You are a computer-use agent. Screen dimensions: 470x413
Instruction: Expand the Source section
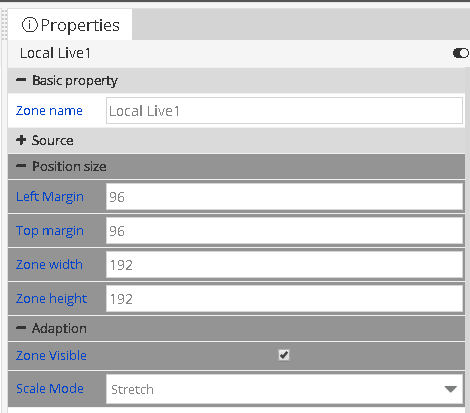point(21,140)
